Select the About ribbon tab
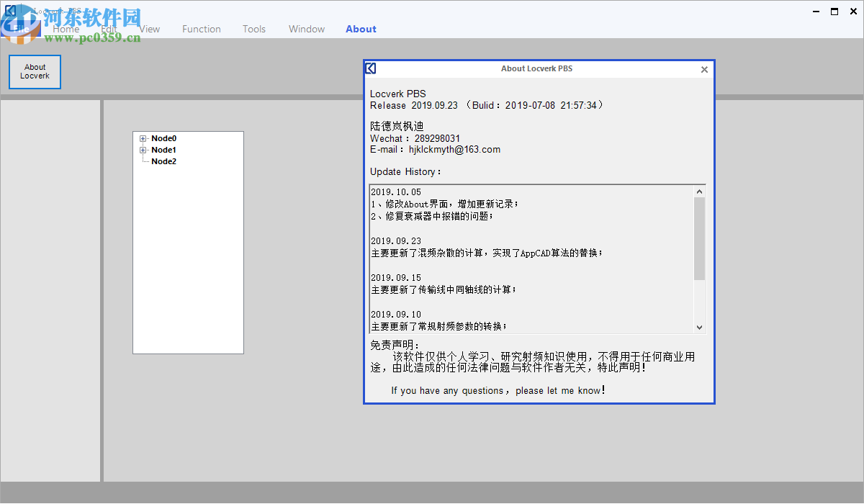Screen dimensions: 864x504 click(x=361, y=29)
